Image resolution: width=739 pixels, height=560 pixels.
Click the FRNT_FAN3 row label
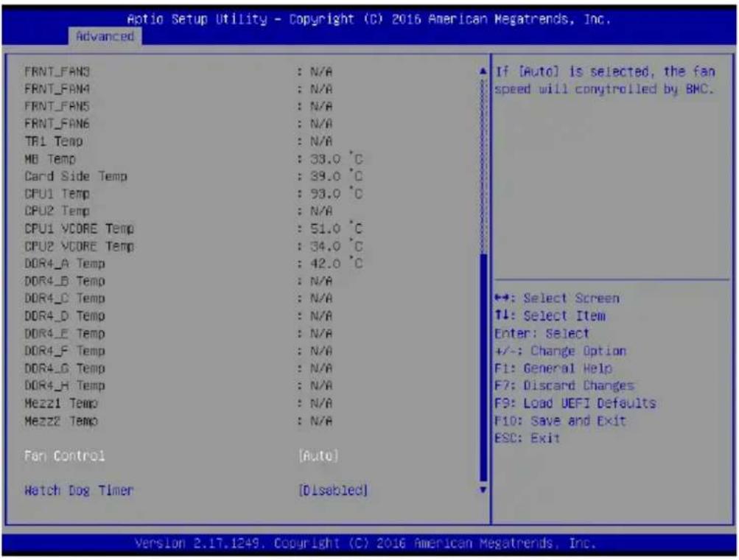tap(57, 71)
